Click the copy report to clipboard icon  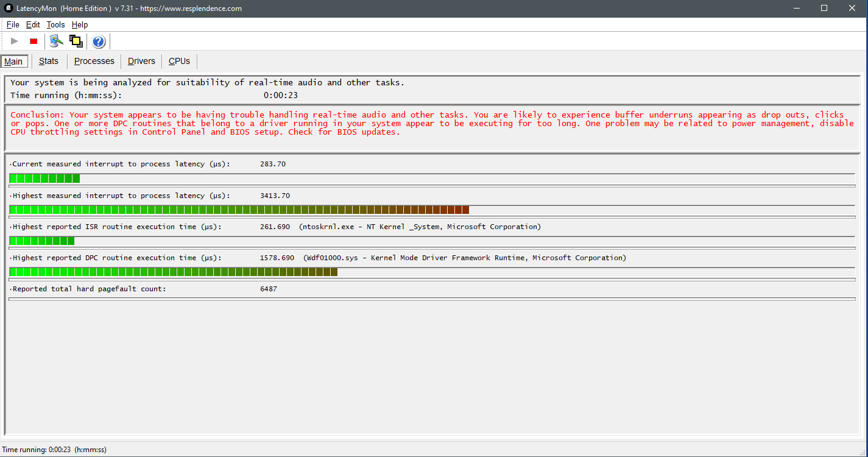[76, 41]
